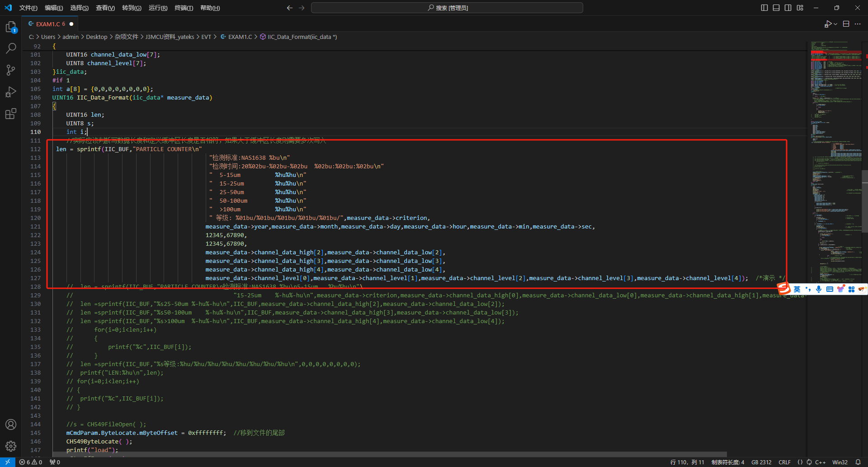Viewport: 868px width, 467px height.
Task: Go back with the navigation arrow
Action: (290, 8)
